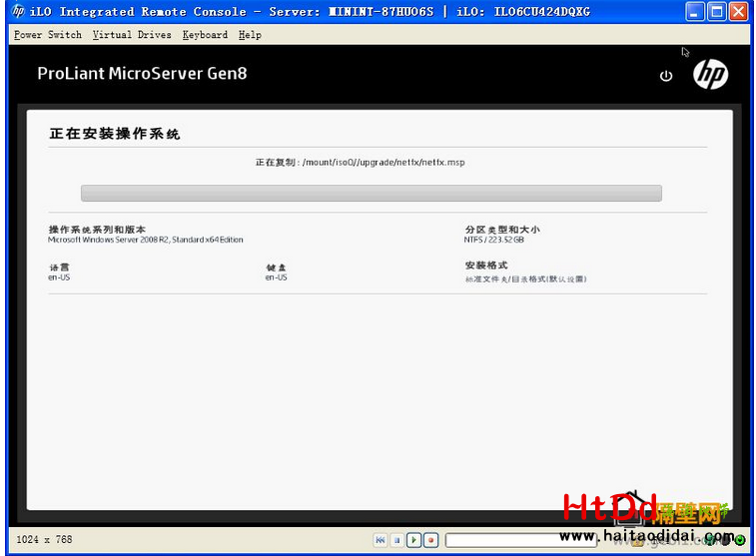Image resolution: width=756 pixels, height=556 pixels.
Task: Minimize the iLO console window
Action: click(x=694, y=12)
